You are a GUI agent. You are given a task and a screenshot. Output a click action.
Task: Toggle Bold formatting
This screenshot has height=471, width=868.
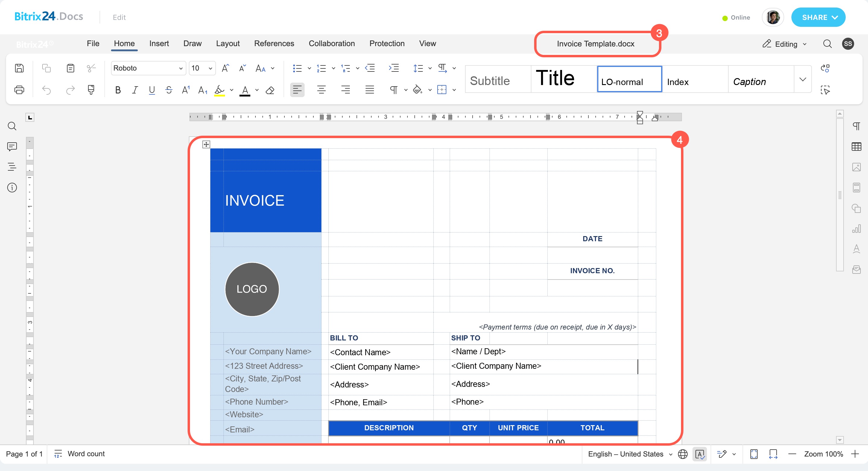pyautogui.click(x=118, y=90)
